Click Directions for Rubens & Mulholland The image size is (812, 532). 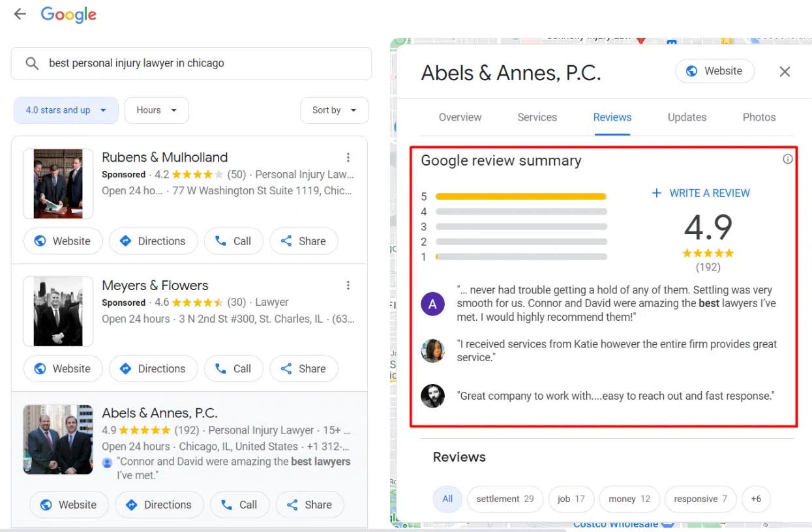pyautogui.click(x=153, y=241)
